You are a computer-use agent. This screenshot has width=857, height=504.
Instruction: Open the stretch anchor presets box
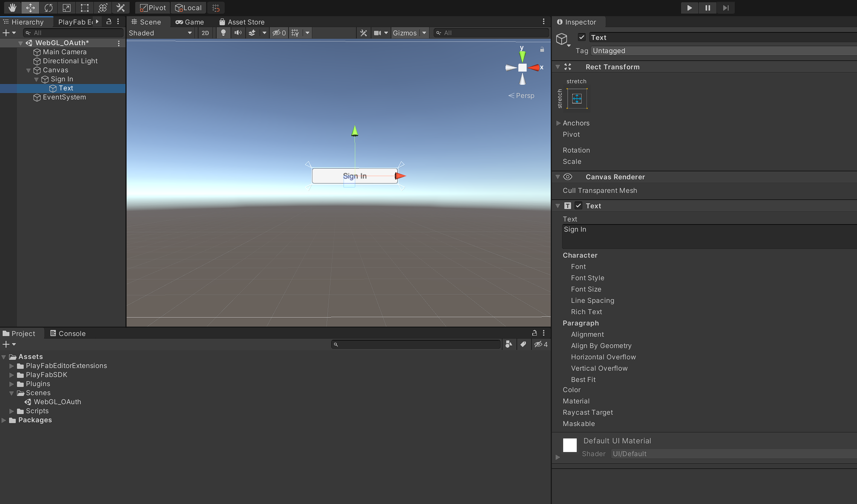pyautogui.click(x=577, y=99)
